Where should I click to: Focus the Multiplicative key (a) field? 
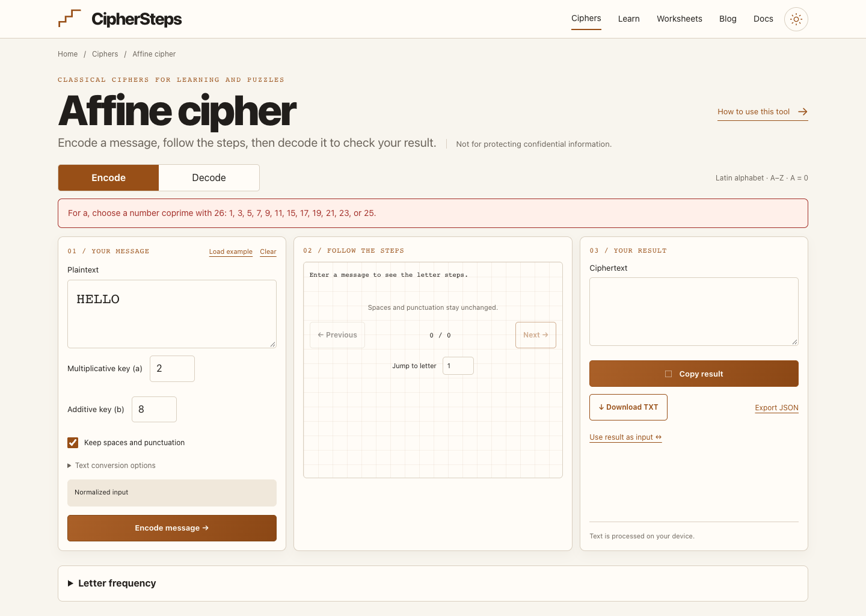[172, 369]
